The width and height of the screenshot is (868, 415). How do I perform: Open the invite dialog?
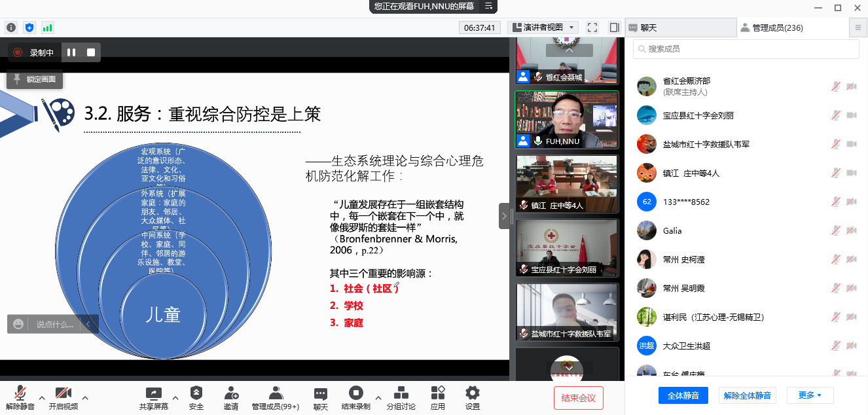point(231,398)
